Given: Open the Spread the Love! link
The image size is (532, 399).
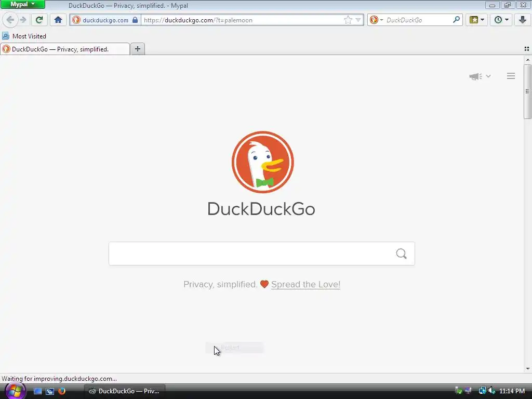Looking at the screenshot, I should pyautogui.click(x=305, y=284).
